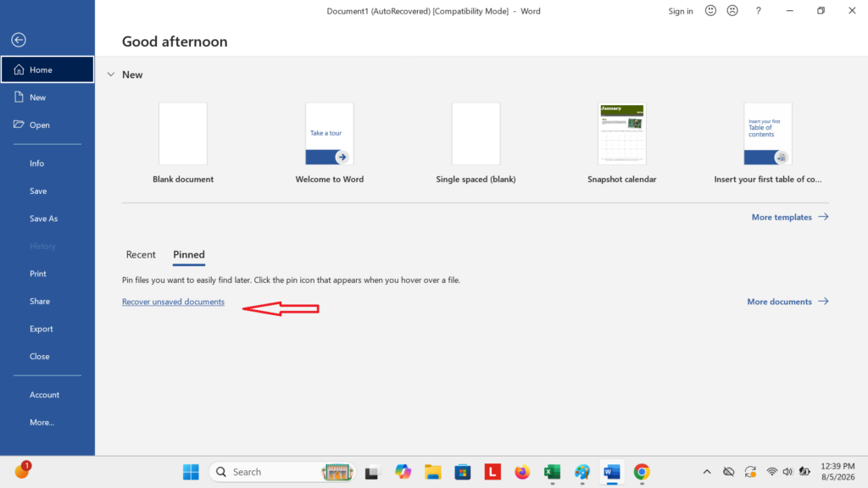
Task: Click Save in the sidebar
Action: pos(38,191)
